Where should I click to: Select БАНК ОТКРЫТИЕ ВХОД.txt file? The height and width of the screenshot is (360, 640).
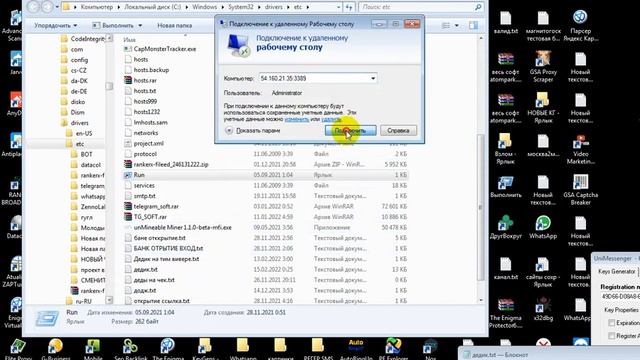click(168, 248)
